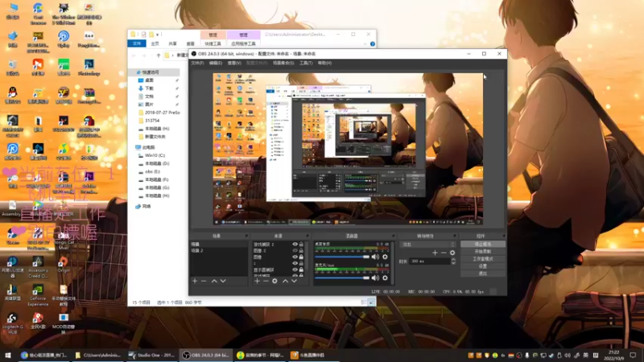Toggle lock on 游戏捕获 2 source
This screenshot has width=644, height=362.
coord(301,245)
